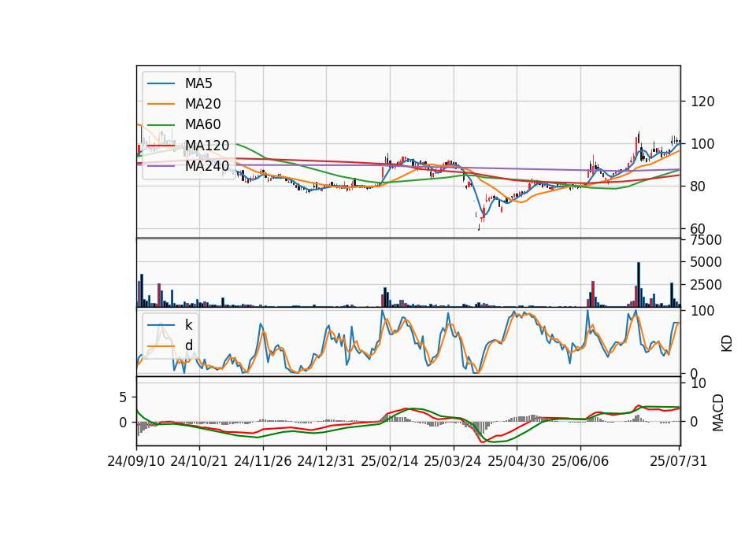Click the purple MA240 legend line sample
The image size is (756, 543).
tap(161, 166)
